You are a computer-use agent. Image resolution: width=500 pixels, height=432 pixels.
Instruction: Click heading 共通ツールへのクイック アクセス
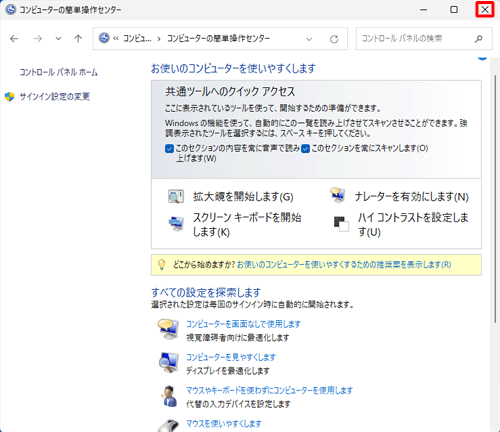230,92
